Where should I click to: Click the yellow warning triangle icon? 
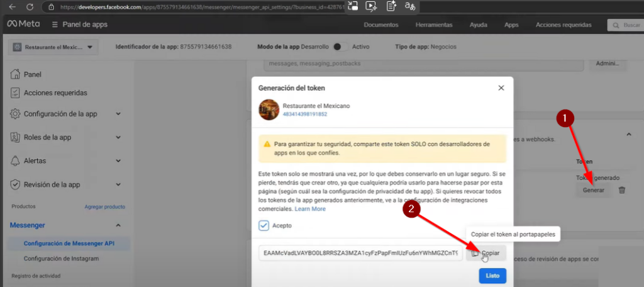[267, 144]
